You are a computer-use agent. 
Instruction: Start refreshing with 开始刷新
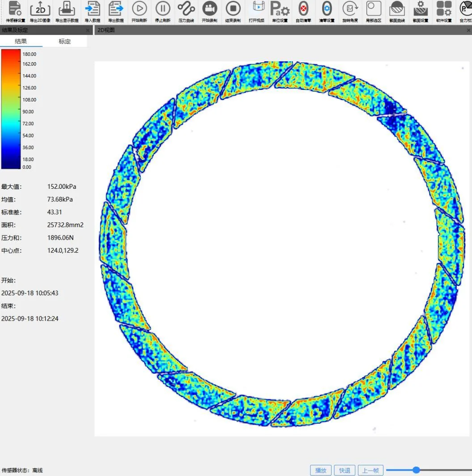[139, 12]
